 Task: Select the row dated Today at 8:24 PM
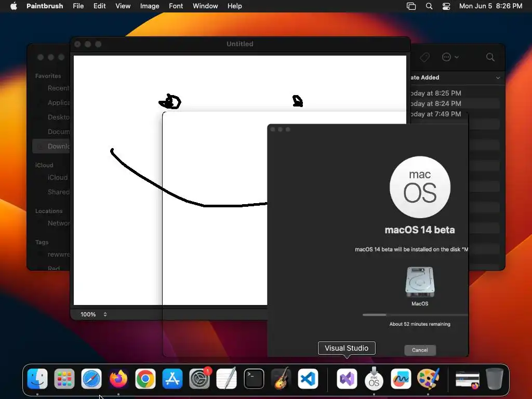click(455, 103)
